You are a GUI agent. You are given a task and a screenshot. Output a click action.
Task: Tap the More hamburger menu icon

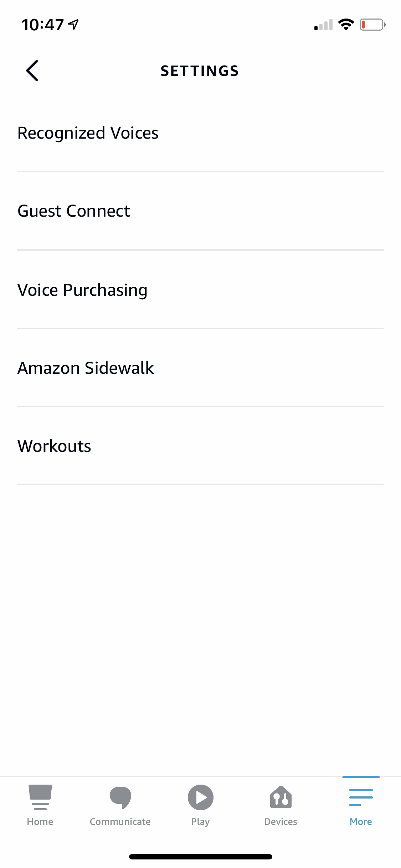(x=361, y=797)
